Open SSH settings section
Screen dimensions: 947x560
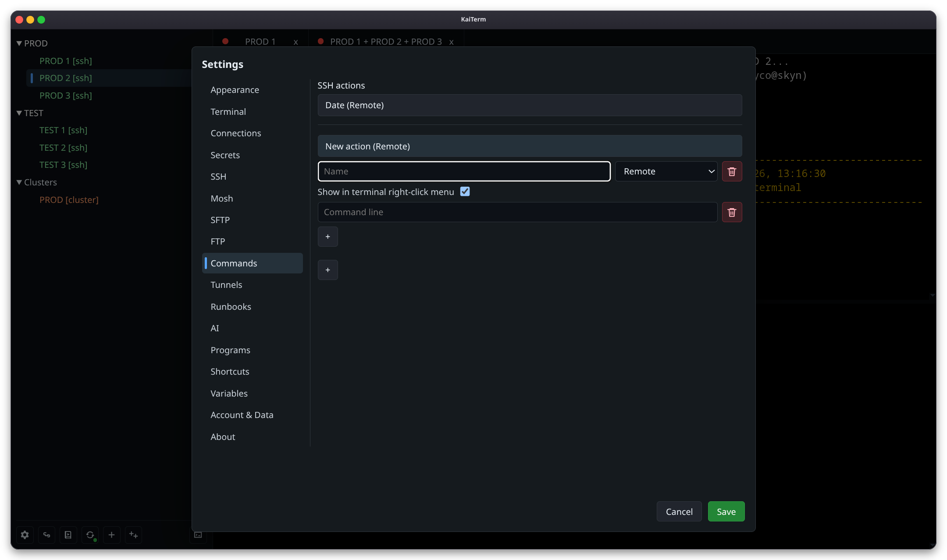pyautogui.click(x=253, y=177)
